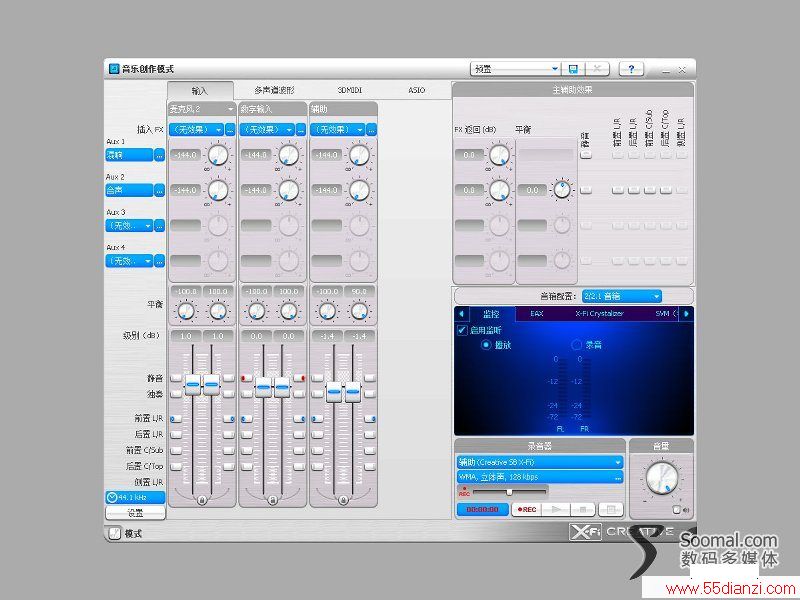Toggle left 前置 L/R routing on 麦克风 2

click(x=176, y=419)
